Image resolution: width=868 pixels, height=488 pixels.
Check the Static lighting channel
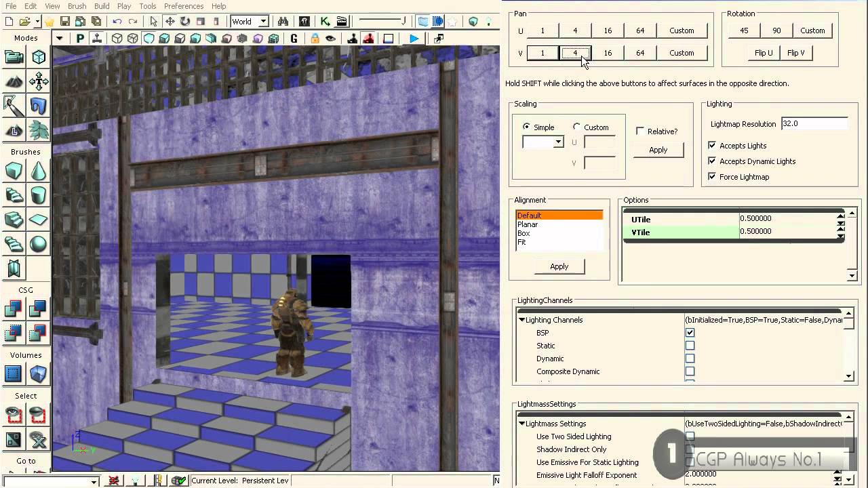690,346
